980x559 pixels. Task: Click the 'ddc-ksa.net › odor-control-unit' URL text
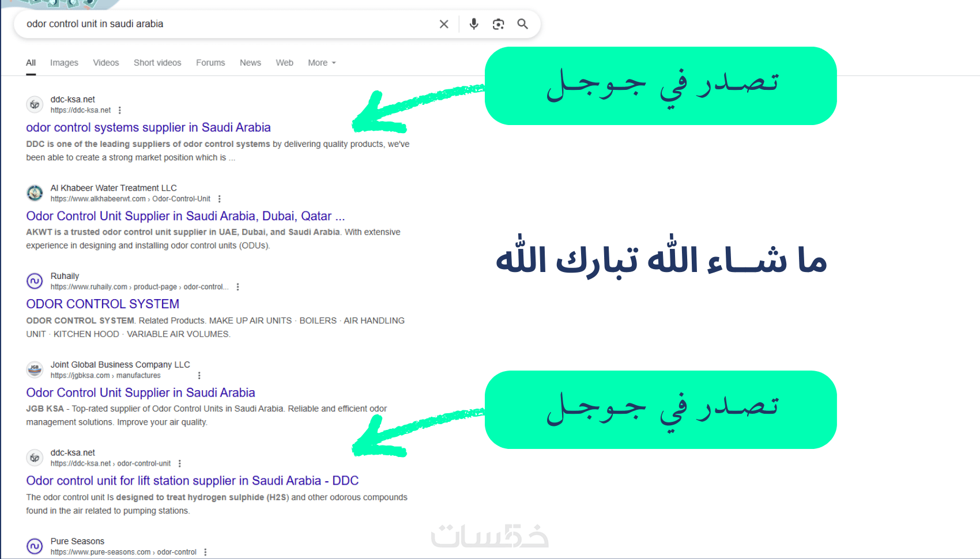111,463
